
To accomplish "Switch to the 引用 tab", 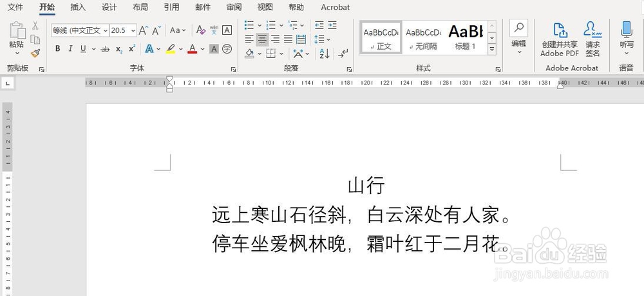I will tap(171, 7).
